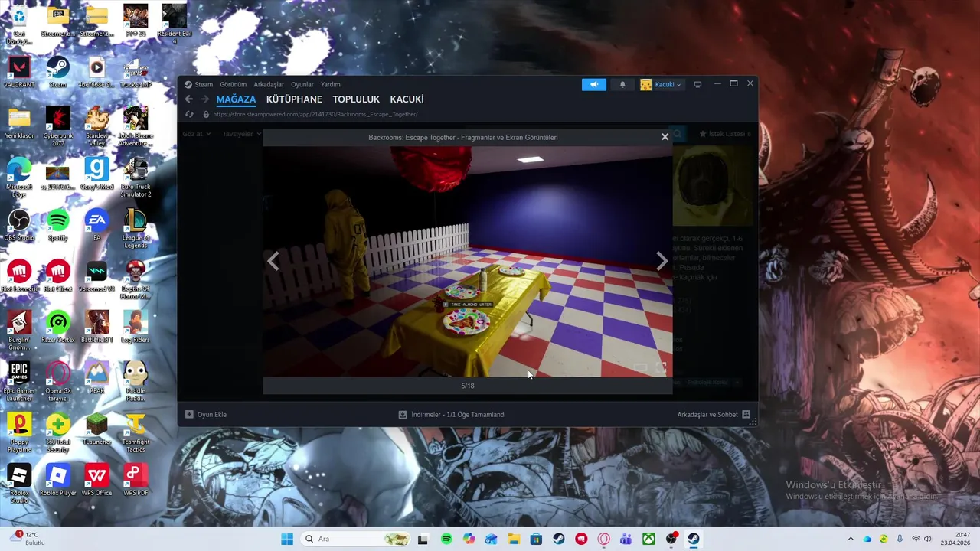Select Opera GX tarayıcı desktop icon
Viewport: 980px width, 551px height.
pos(58,382)
